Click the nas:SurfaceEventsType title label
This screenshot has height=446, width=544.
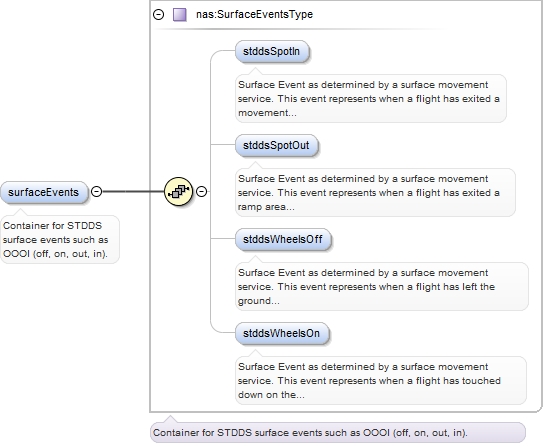pos(254,15)
